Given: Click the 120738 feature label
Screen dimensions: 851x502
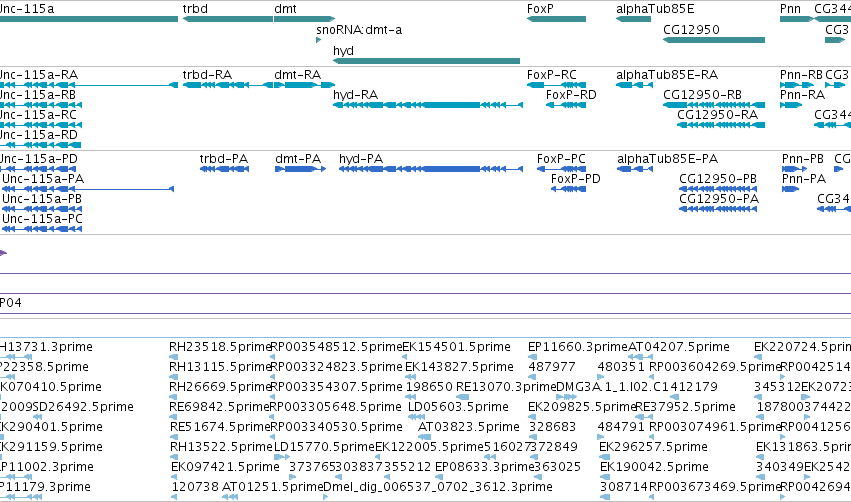Looking at the screenshot, I should click(195, 487).
